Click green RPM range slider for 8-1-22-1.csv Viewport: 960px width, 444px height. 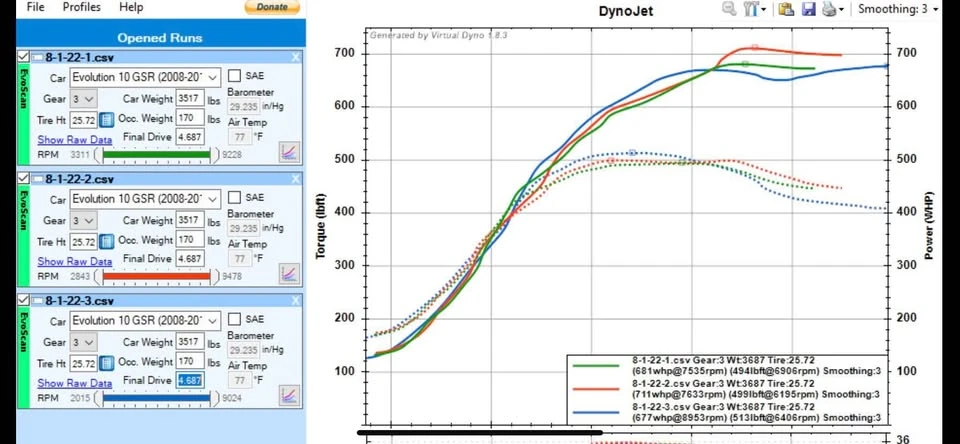[156, 155]
